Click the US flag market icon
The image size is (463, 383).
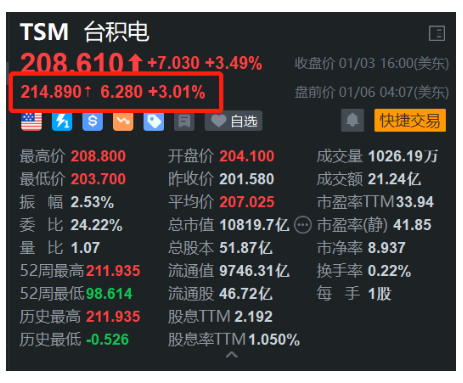(x=31, y=121)
